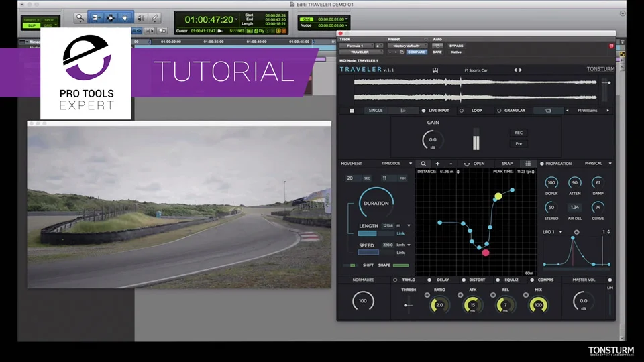
Task: Click the magnifier zoom icon in movement toolbar
Action: [423, 164]
